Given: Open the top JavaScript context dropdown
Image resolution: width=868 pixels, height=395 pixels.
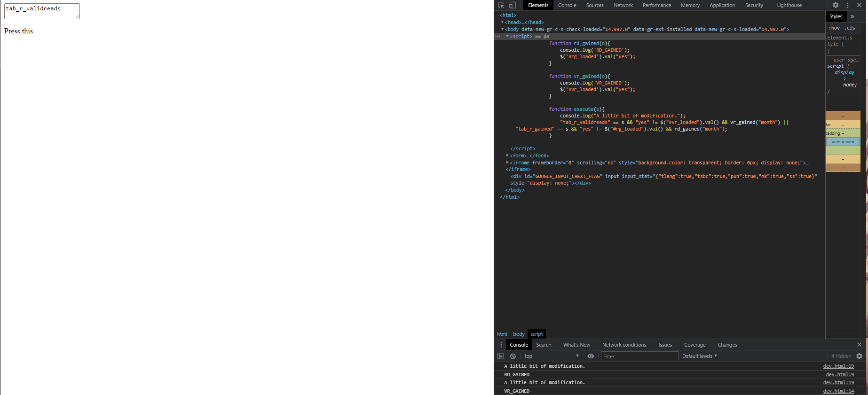Looking at the screenshot, I should click(551, 356).
